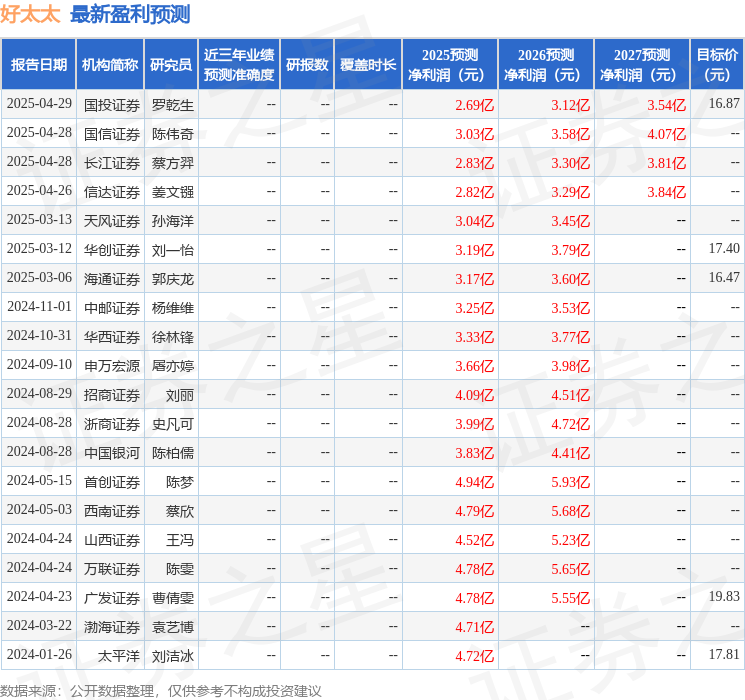Select the 中国银河 institution cell

(112, 452)
